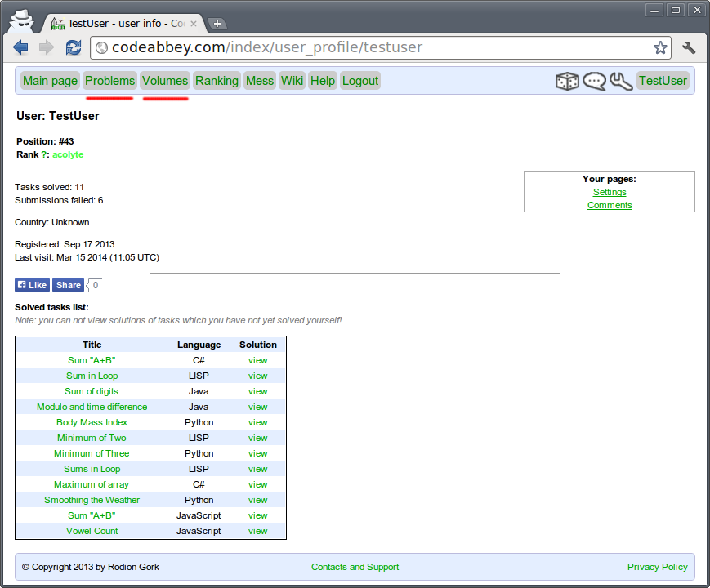
Task: View the solution for Vowel Count
Action: [257, 531]
